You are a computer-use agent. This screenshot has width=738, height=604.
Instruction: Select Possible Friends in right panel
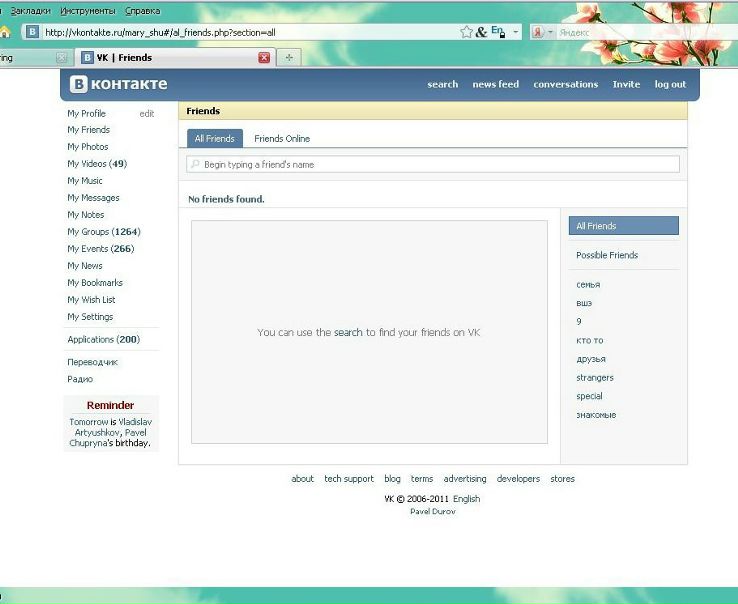point(607,255)
